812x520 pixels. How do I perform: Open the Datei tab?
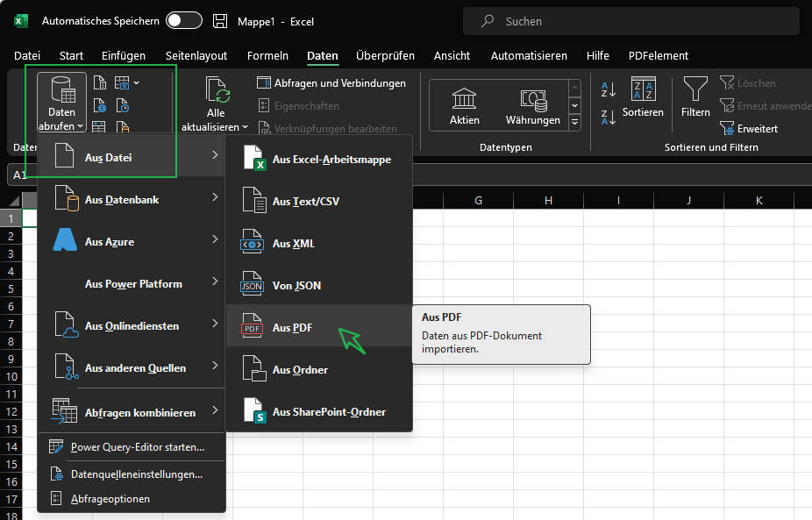(27, 55)
